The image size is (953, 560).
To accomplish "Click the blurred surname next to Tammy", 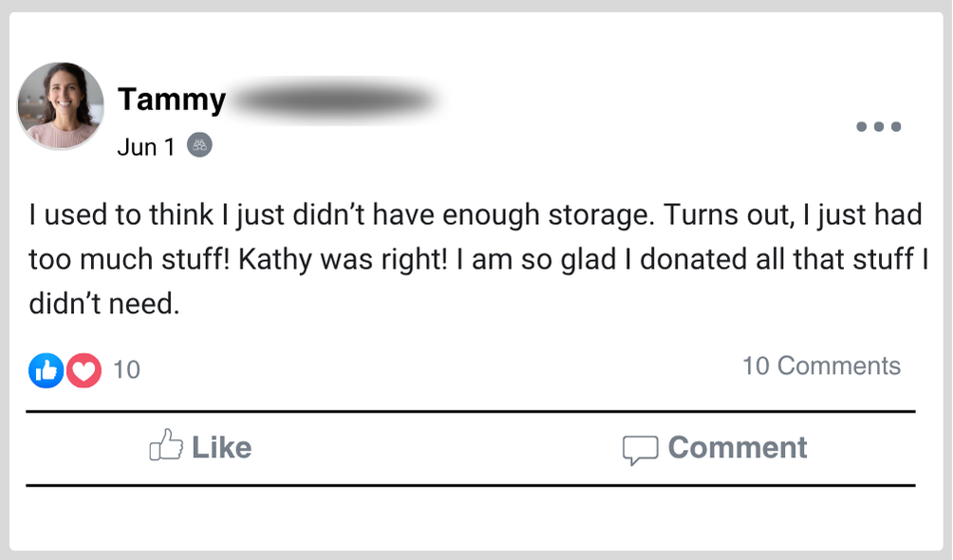I will [x=334, y=100].
